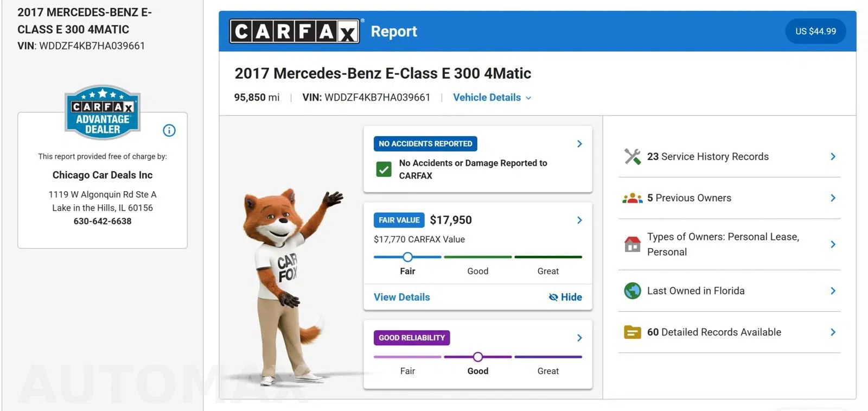Click the reliability Good slider marker
This screenshot has height=411, width=868.
pos(478,357)
